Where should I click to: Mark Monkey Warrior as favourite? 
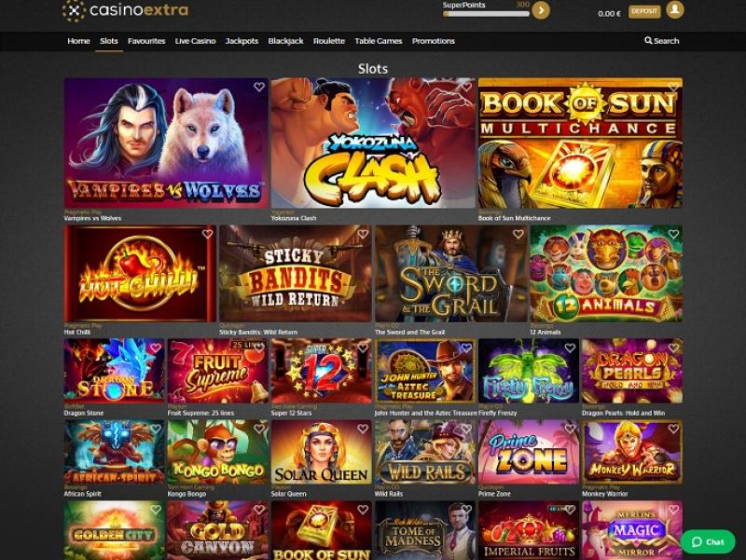coord(673,429)
